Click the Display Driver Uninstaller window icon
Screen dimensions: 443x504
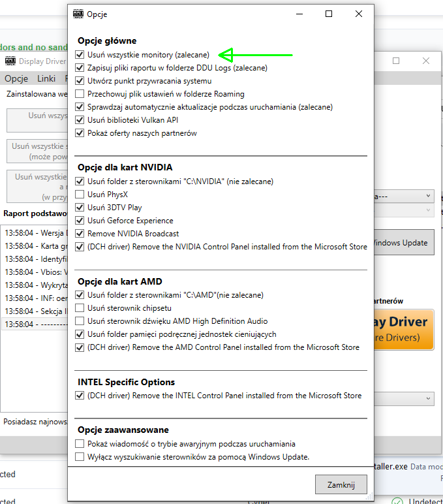click(x=10, y=61)
